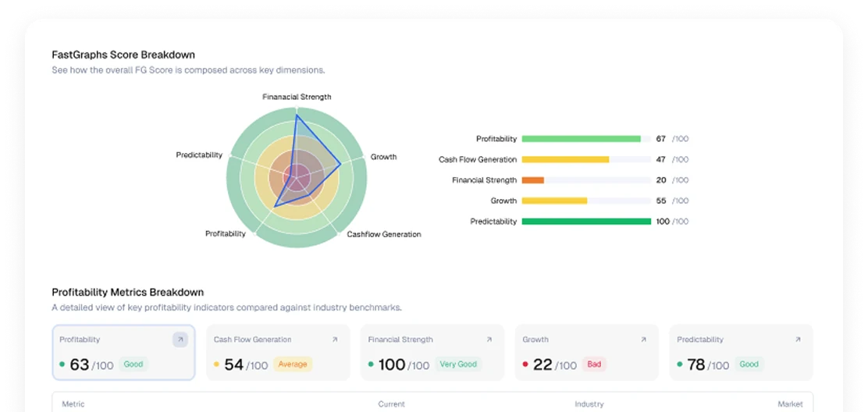Click the Profitability radar axis label
The height and width of the screenshot is (412, 868).
(x=226, y=233)
